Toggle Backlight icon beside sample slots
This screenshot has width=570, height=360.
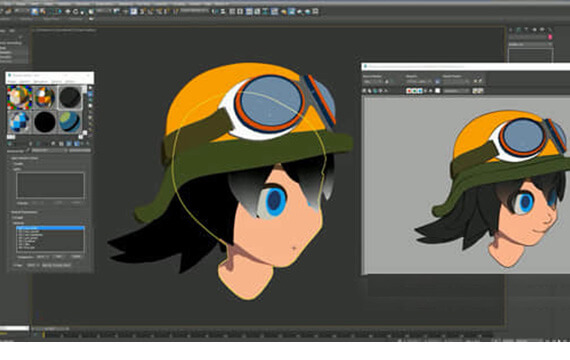[x=91, y=95]
